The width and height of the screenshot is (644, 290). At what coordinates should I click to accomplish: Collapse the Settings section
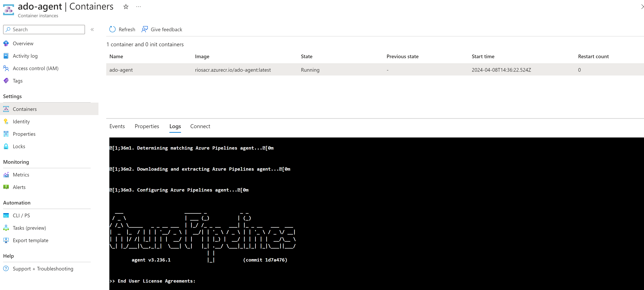click(x=12, y=96)
